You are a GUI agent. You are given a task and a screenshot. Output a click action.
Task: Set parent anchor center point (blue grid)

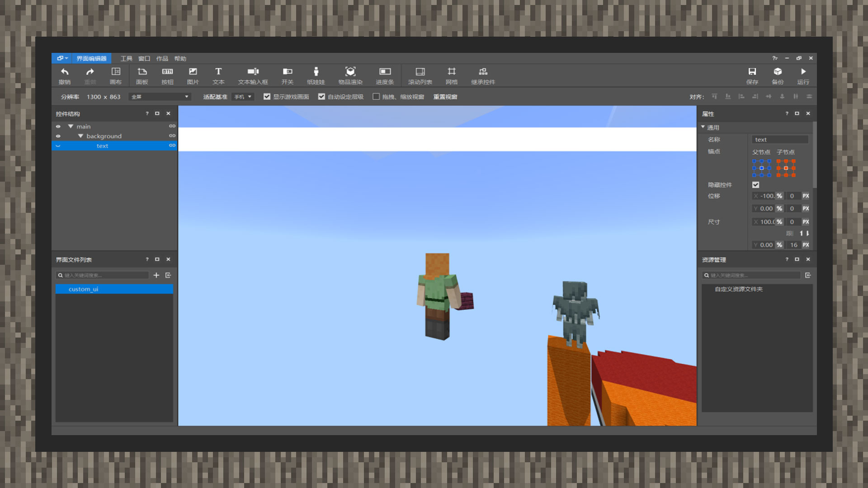[x=762, y=168]
